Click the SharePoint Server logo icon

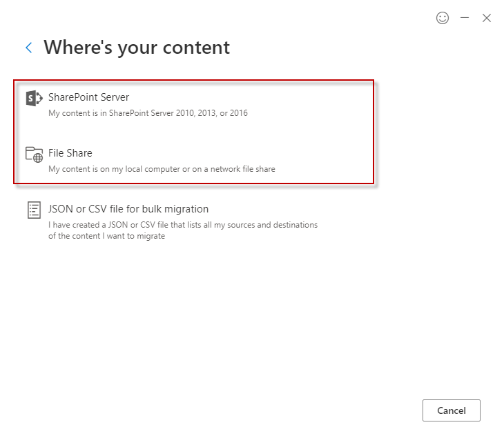[x=34, y=98]
